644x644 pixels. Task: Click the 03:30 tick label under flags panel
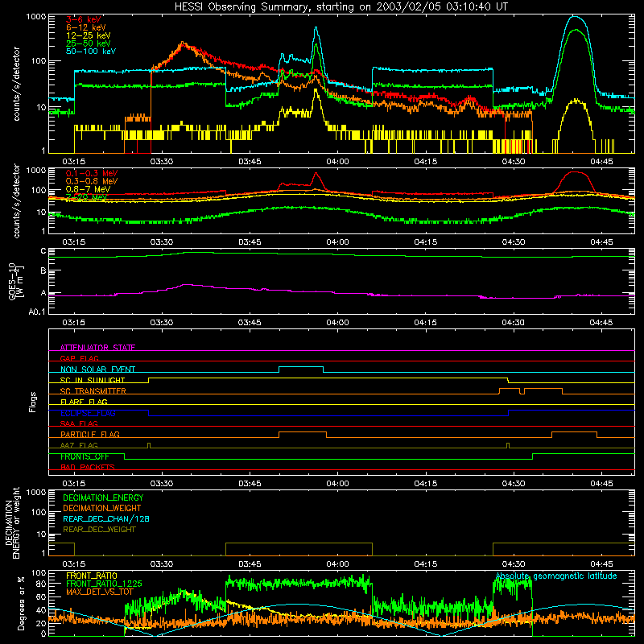click(162, 484)
